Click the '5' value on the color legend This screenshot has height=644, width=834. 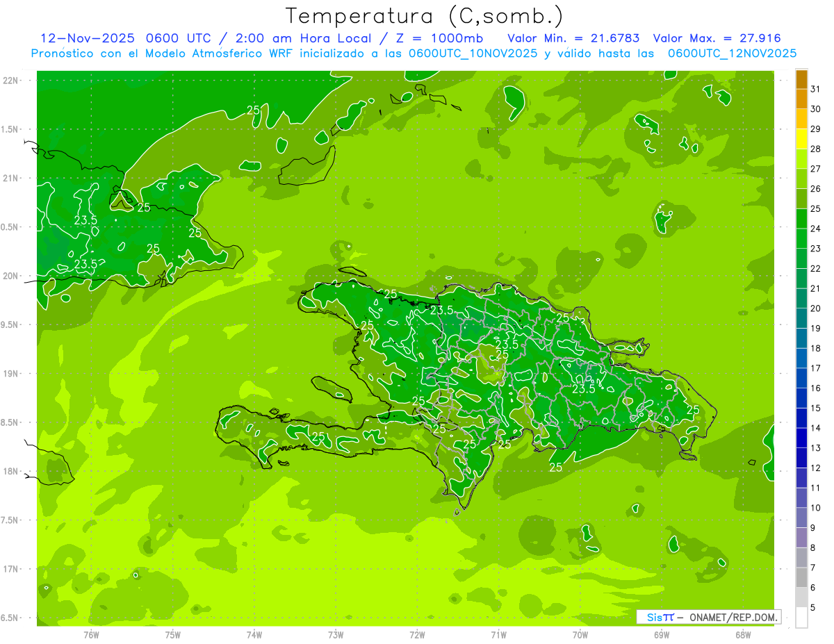point(813,608)
